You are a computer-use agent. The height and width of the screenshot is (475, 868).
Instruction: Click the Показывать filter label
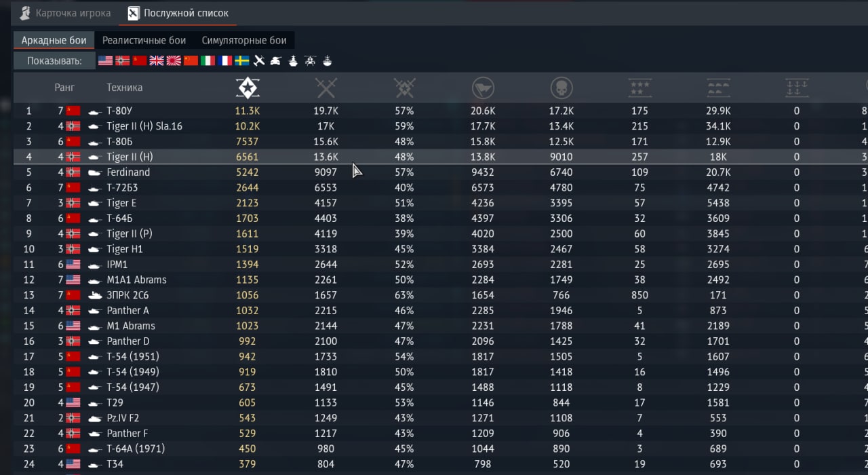tap(54, 61)
